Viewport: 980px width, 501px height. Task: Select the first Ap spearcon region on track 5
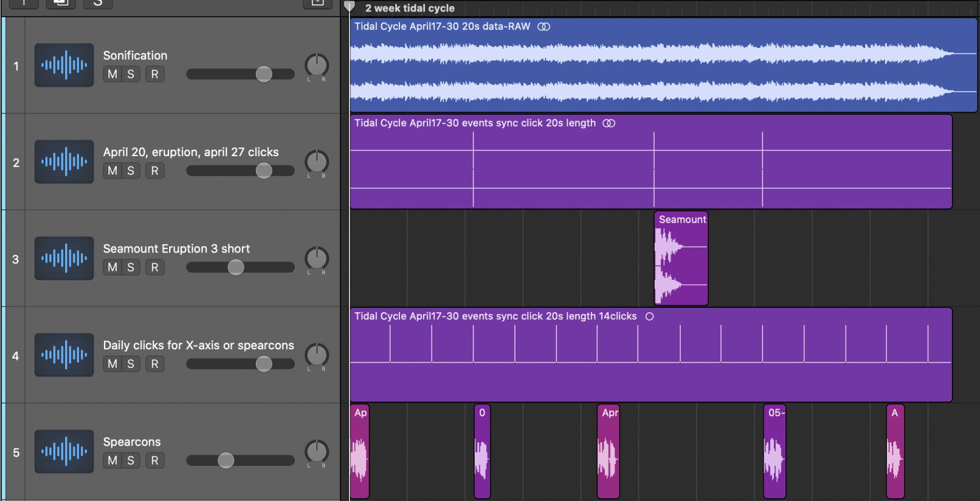(x=359, y=453)
